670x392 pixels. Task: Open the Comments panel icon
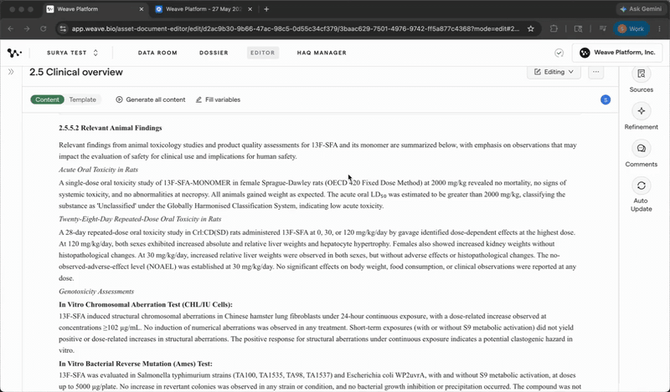[x=641, y=148]
